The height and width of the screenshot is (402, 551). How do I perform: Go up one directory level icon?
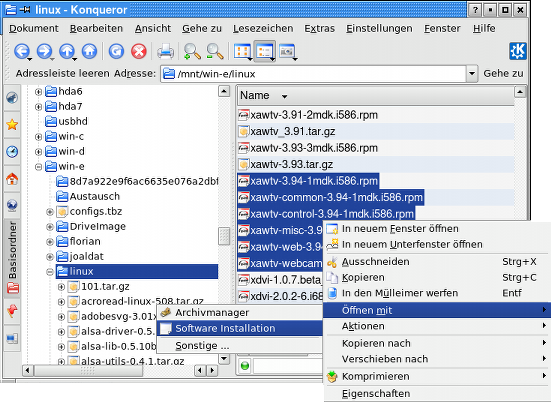[67, 52]
